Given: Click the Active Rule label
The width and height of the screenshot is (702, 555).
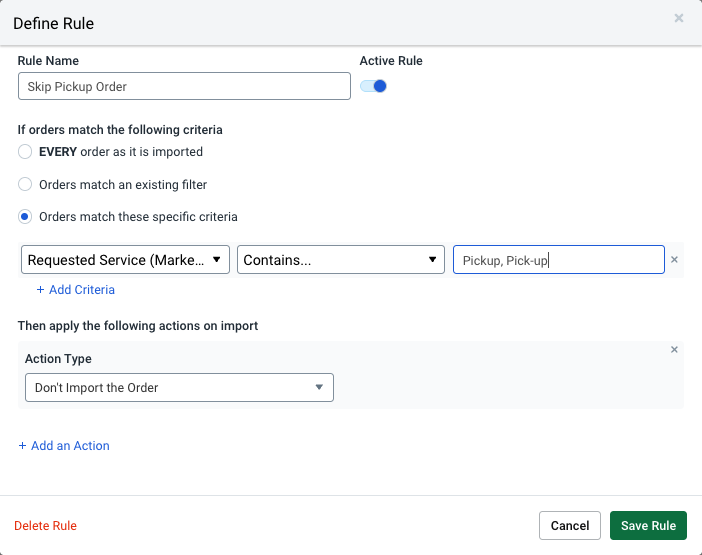Looking at the screenshot, I should coord(391,61).
